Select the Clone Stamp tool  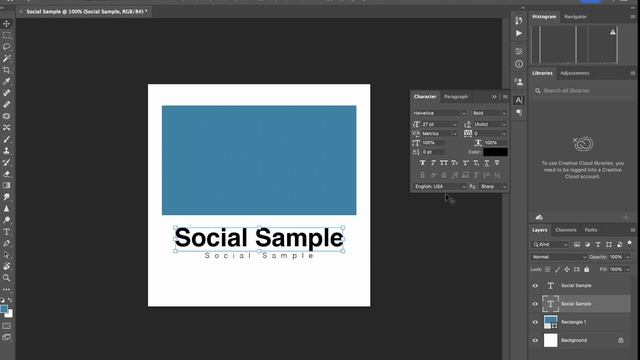point(7,151)
